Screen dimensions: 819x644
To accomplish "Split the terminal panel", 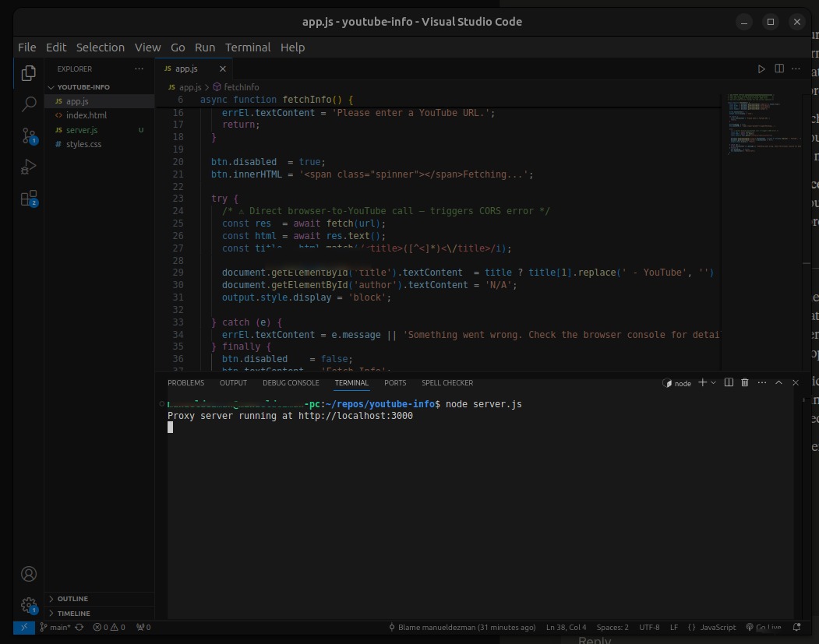I will pos(729,382).
